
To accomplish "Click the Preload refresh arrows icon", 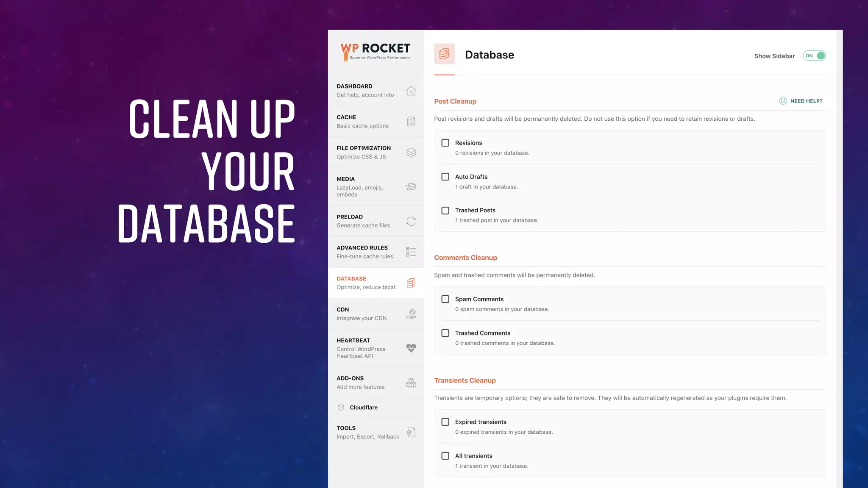I will point(411,221).
